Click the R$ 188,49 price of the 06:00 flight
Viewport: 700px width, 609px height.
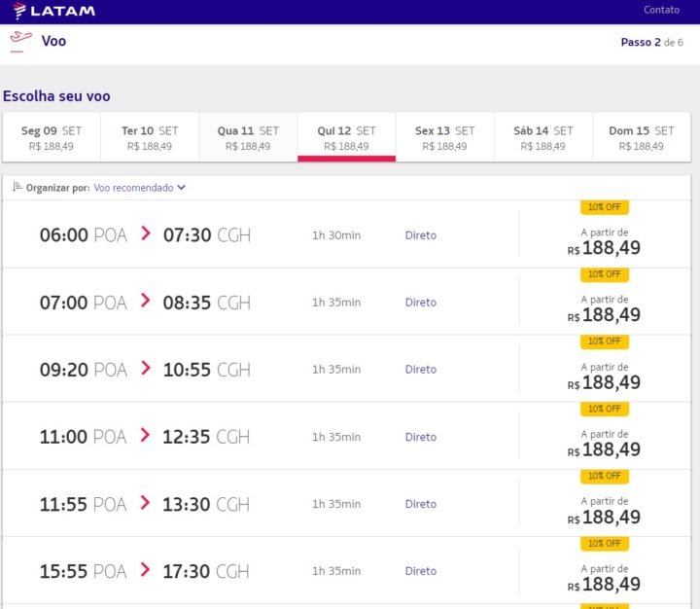(x=604, y=248)
